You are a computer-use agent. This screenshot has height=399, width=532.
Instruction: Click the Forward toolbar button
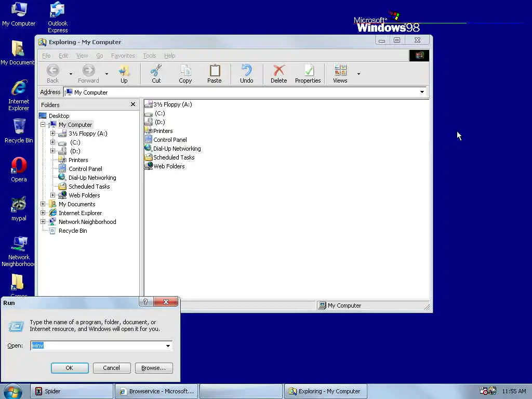click(88, 74)
